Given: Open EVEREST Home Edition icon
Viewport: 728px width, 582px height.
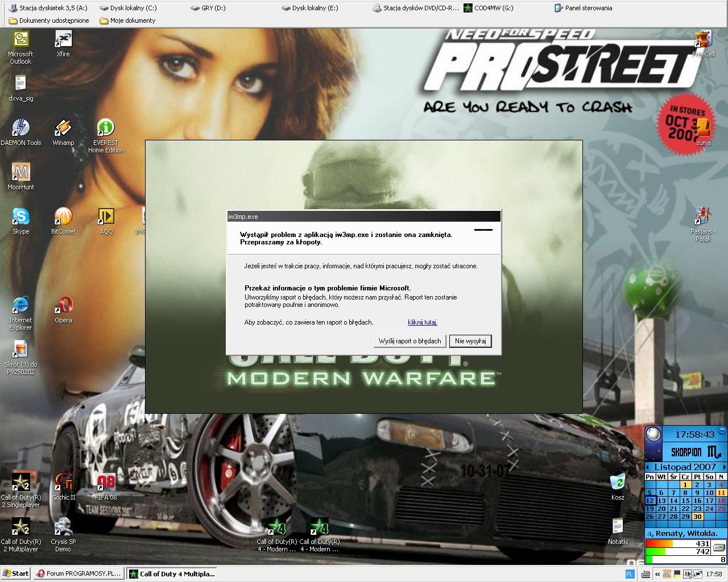Looking at the screenshot, I should [x=106, y=136].
